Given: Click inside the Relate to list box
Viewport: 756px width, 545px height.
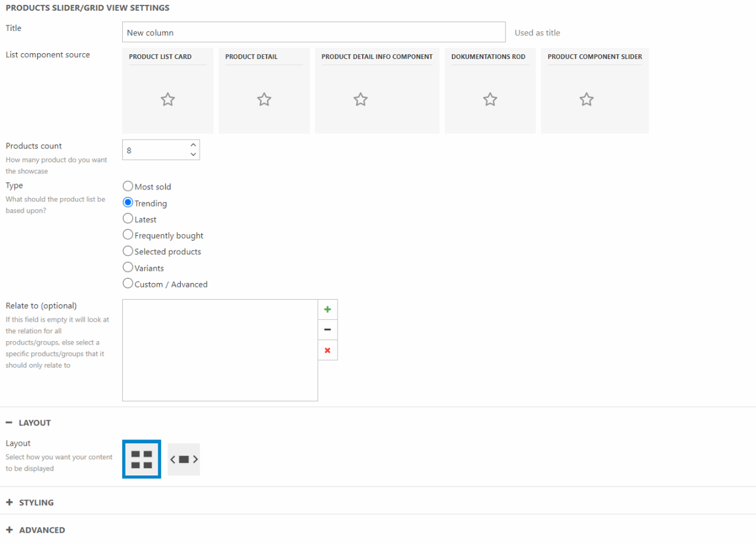Looking at the screenshot, I should 220,350.
